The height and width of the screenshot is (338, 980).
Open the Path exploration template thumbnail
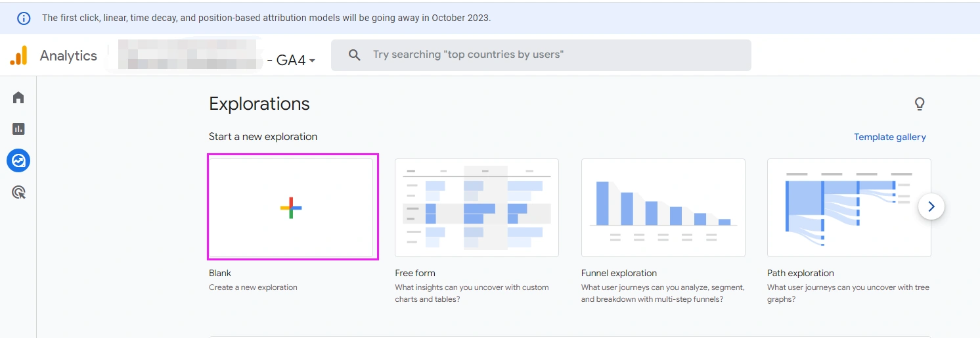tap(849, 207)
